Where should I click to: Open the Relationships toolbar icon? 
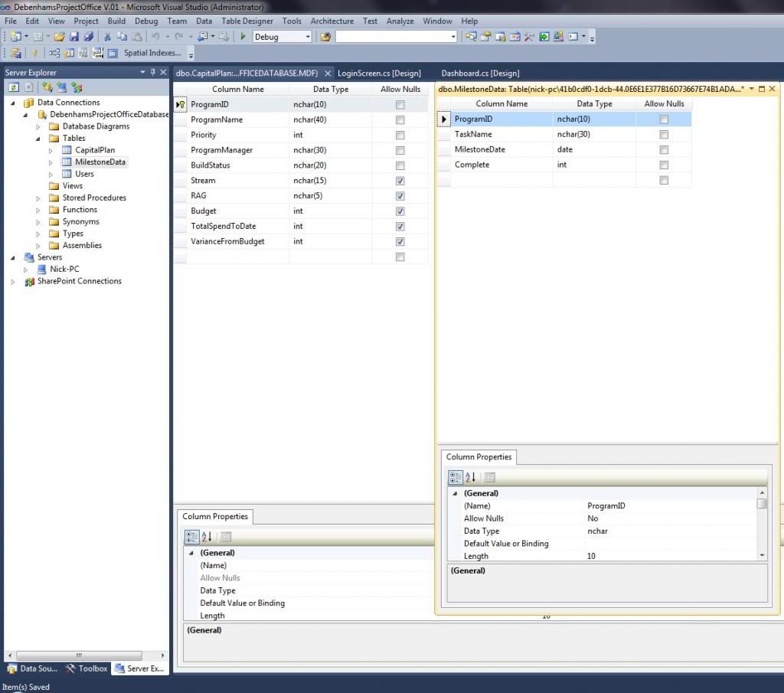(54, 53)
